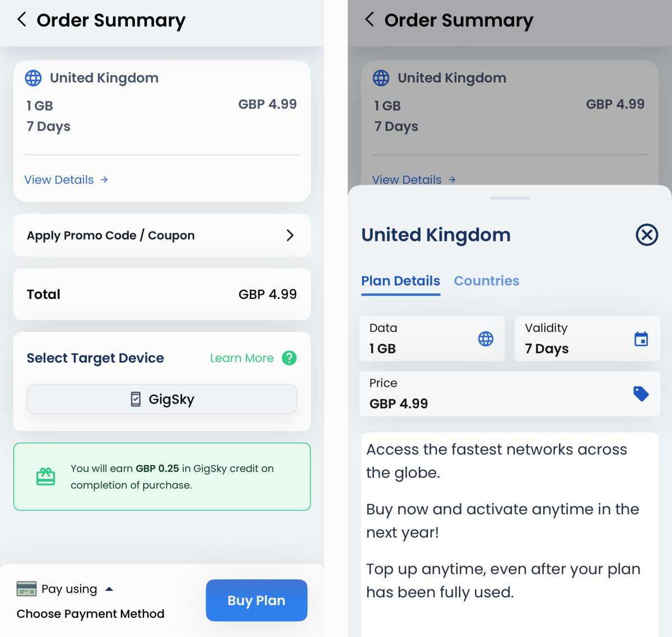Grab the bottom sheet drag handle
The image size is (672, 637).
click(509, 198)
